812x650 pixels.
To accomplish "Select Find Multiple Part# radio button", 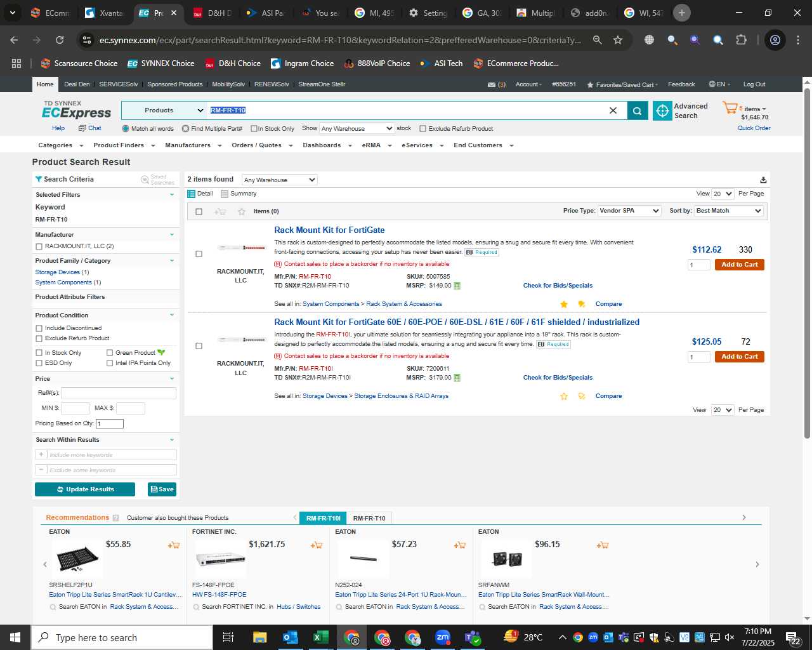I will (x=185, y=129).
